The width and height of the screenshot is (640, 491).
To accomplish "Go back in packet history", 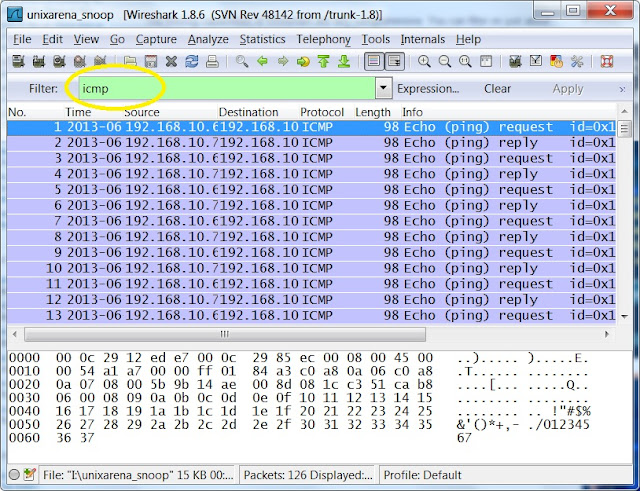I will pyautogui.click(x=262, y=62).
